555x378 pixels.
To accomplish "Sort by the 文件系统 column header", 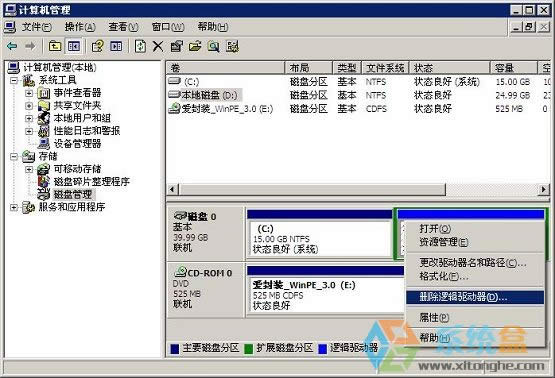I will pos(385,68).
